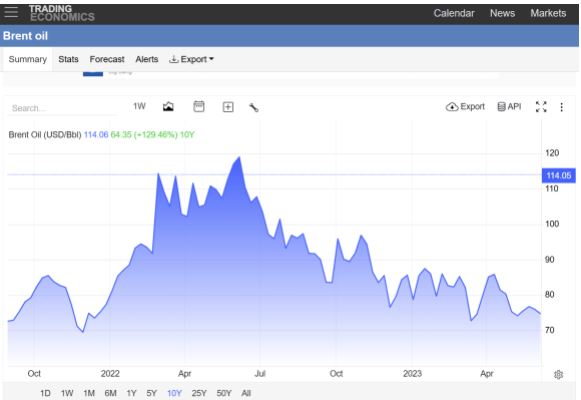This screenshot has width=581, height=400.
Task: Set range to 6M
Action: tap(110, 393)
